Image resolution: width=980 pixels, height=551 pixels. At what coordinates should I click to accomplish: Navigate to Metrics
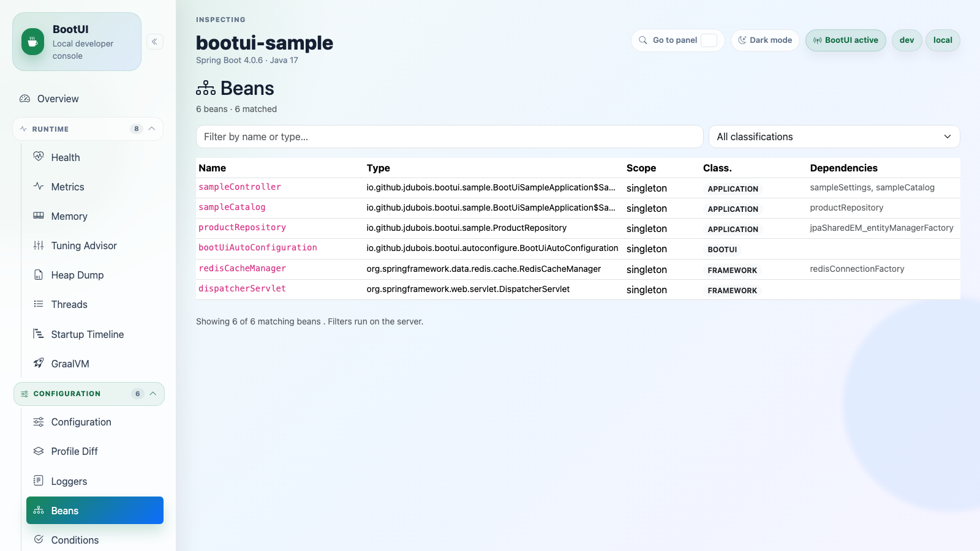95,187
